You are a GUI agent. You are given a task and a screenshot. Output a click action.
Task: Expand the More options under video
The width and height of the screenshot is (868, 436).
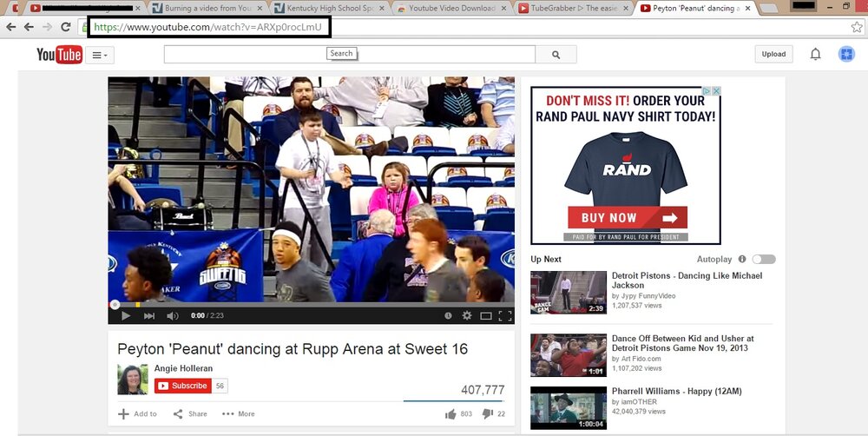pos(239,413)
